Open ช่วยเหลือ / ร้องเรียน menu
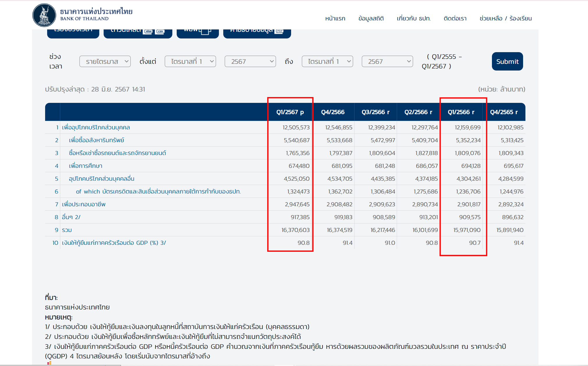The width and height of the screenshot is (588, 366). (x=506, y=18)
